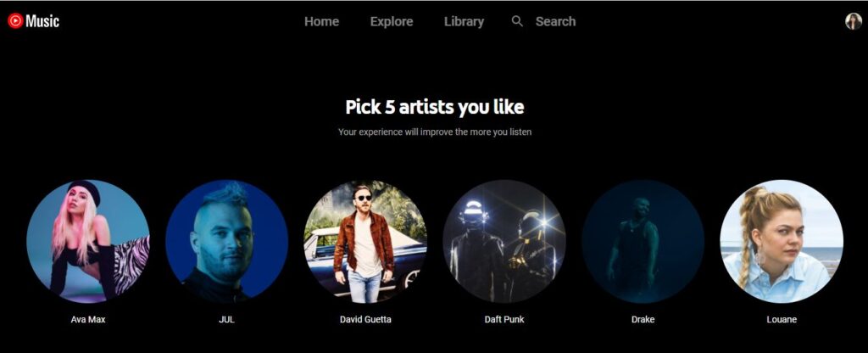Click the Louane name label
The height and width of the screenshot is (353, 868).
(x=782, y=320)
